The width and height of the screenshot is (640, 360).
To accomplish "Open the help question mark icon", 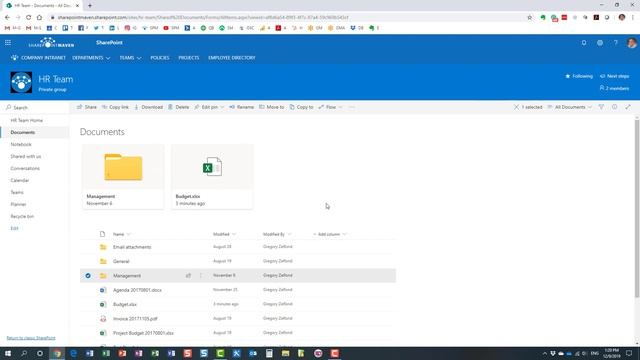I will (616, 42).
